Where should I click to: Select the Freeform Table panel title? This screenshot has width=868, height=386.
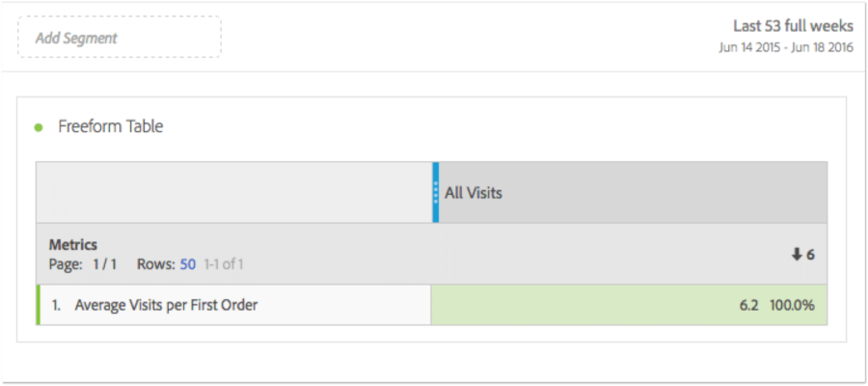click(x=110, y=126)
